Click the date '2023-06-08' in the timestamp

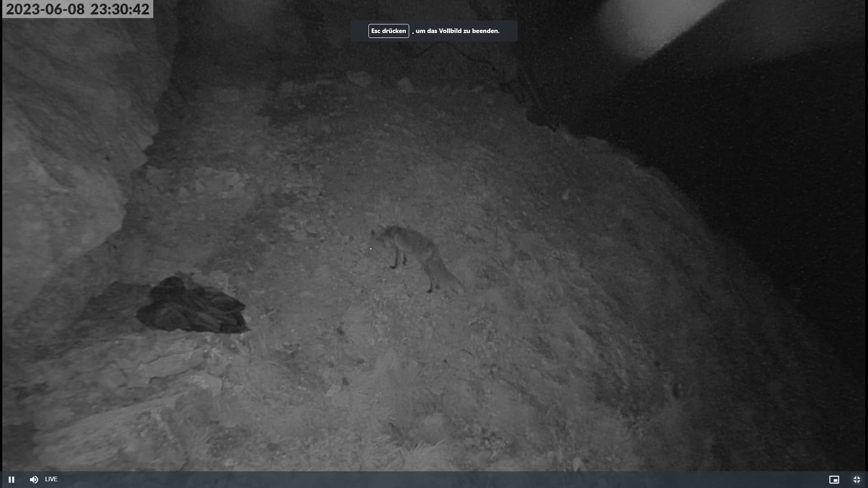(45, 9)
